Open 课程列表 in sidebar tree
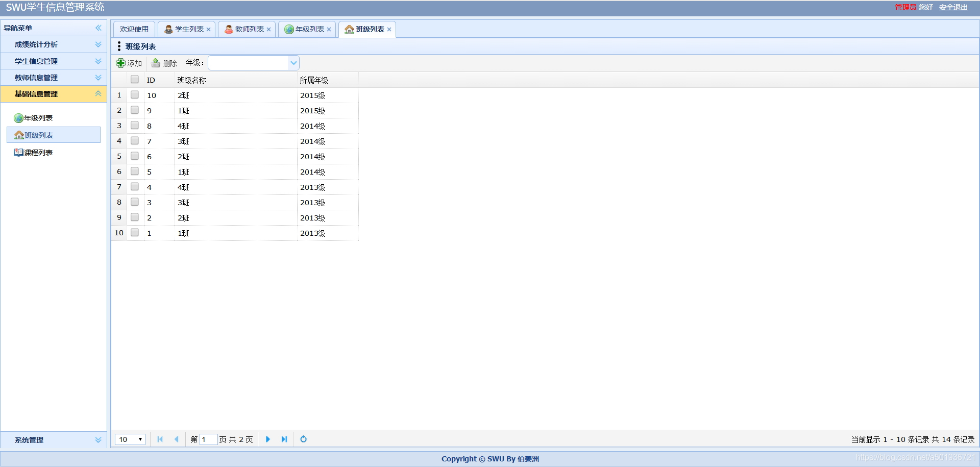This screenshot has height=467, width=980. point(33,153)
